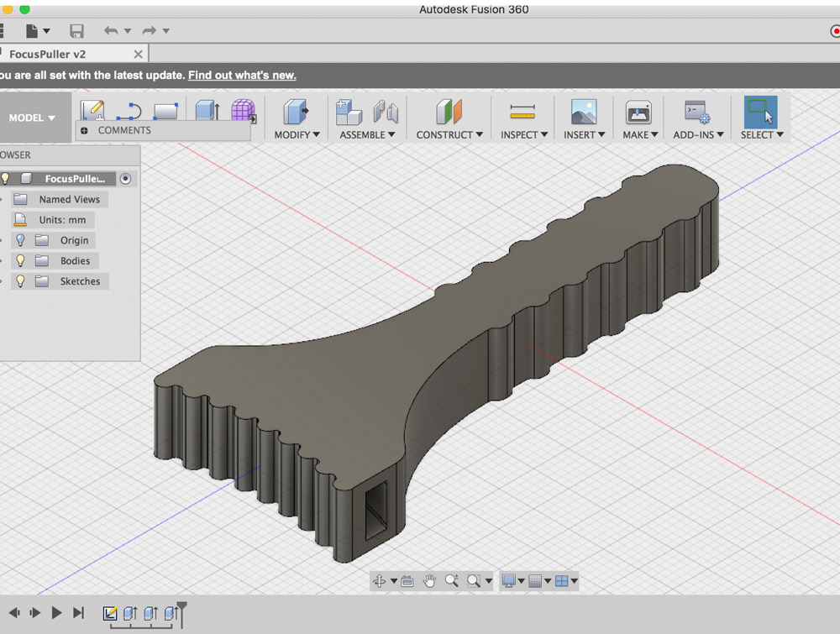Click the New Component icon above ASSEMBLE
Viewport: 840px width, 634px height.
[x=349, y=112]
